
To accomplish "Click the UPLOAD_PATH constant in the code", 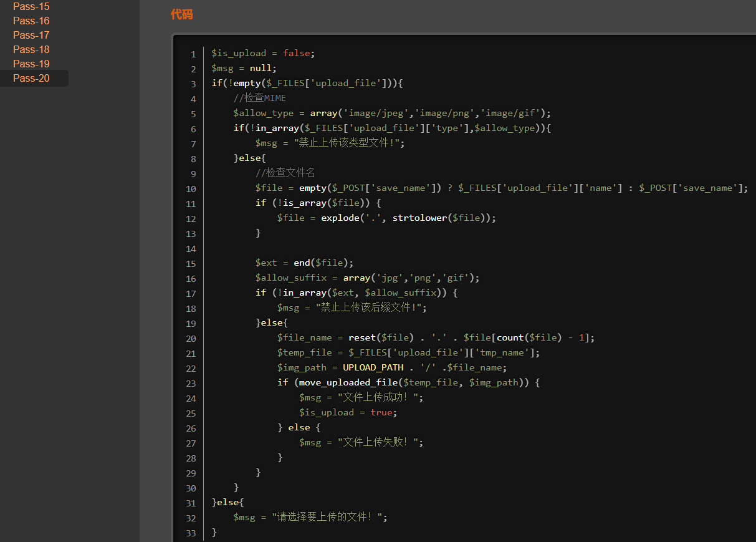I will click(x=373, y=367).
